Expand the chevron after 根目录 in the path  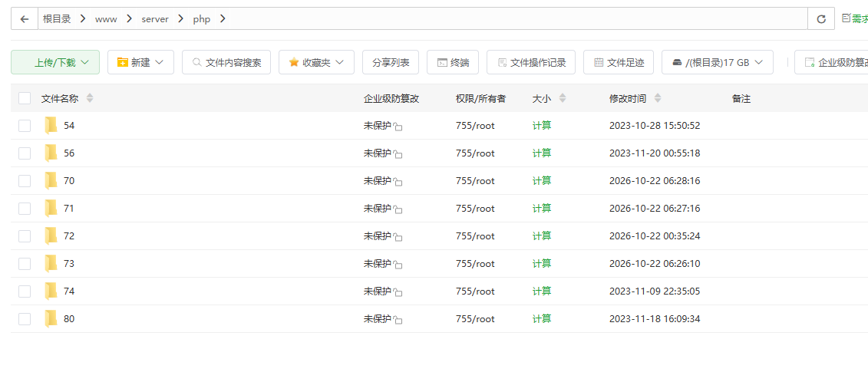tap(83, 19)
